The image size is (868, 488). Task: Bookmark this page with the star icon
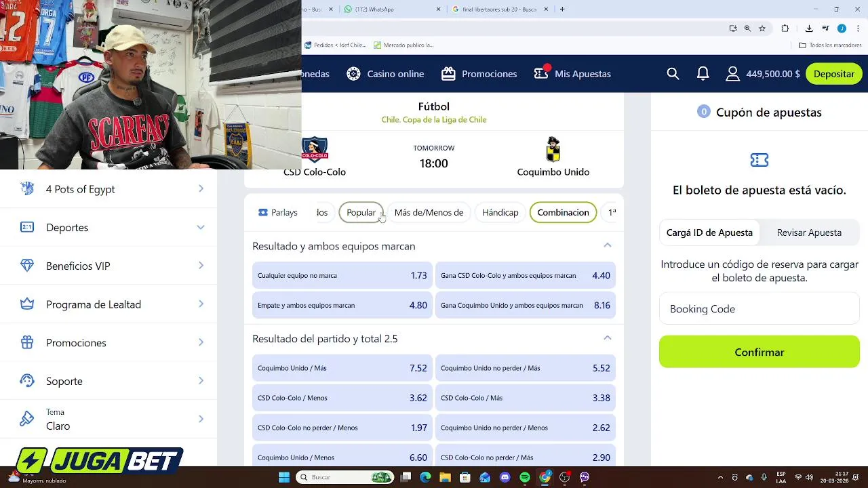pyautogui.click(x=762, y=28)
